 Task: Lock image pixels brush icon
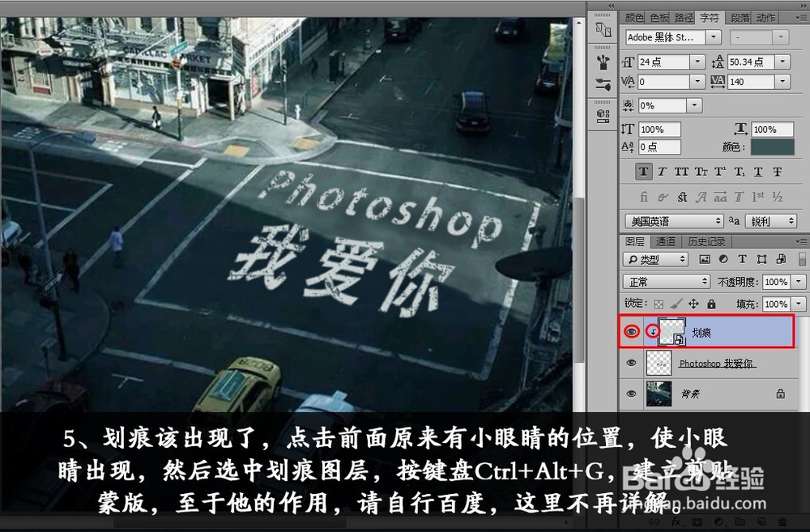pos(676,304)
